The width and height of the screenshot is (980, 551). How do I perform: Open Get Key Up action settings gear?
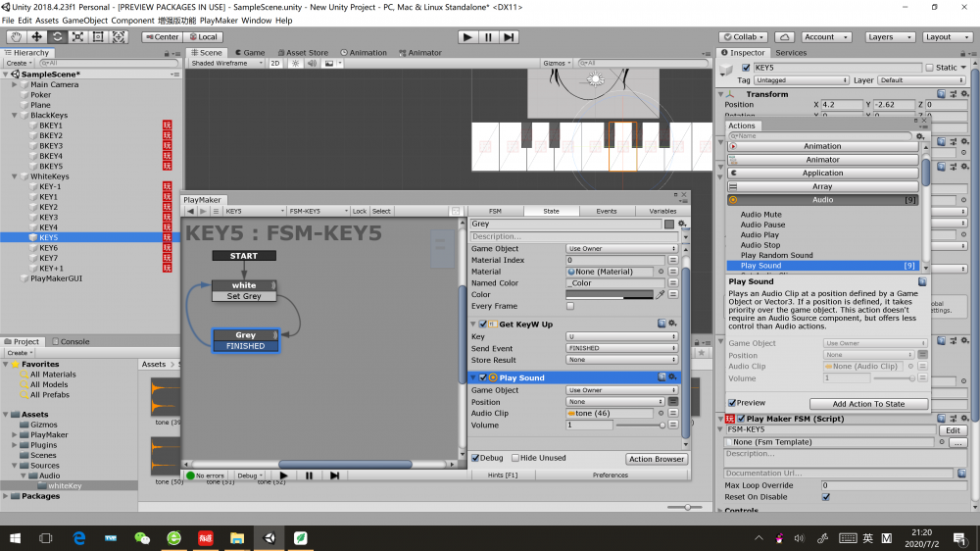click(672, 324)
